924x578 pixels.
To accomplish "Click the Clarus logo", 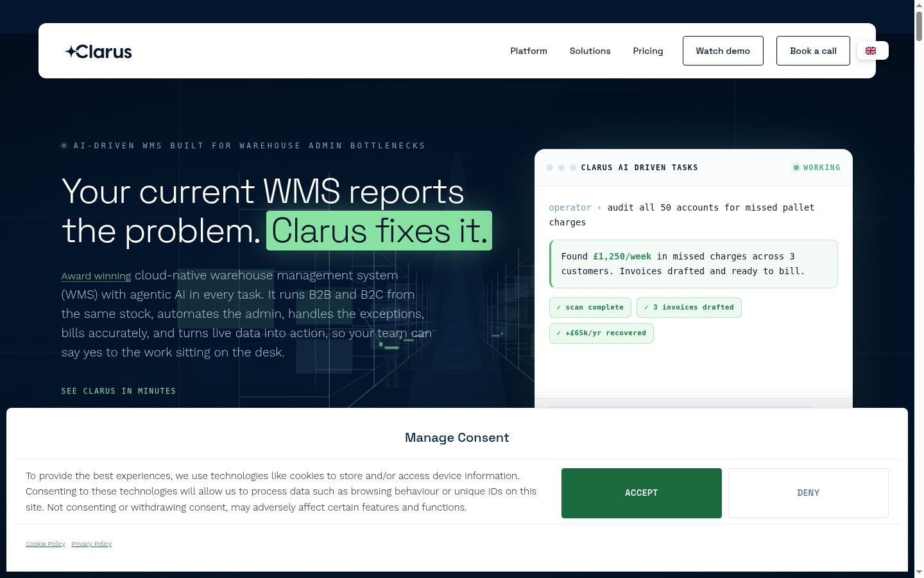I will pos(98,51).
